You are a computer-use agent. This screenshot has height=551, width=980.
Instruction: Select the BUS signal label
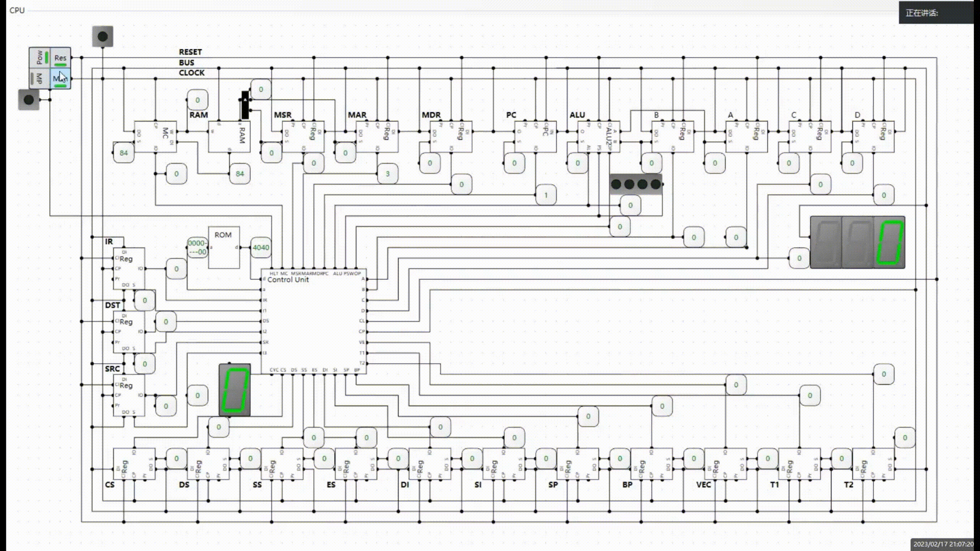click(186, 62)
